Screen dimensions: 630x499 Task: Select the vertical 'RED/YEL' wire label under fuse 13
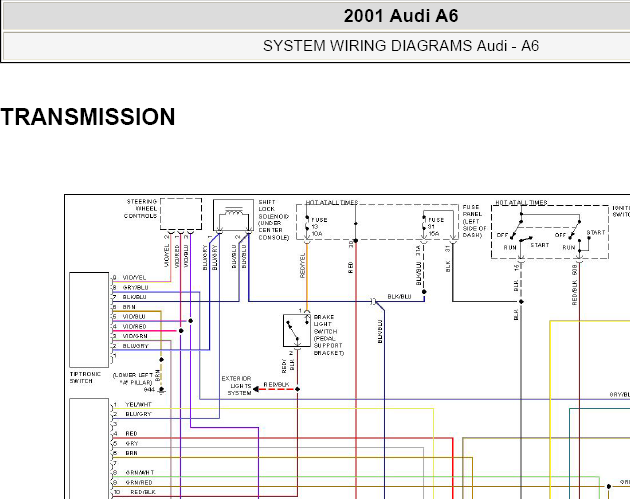pos(302,266)
